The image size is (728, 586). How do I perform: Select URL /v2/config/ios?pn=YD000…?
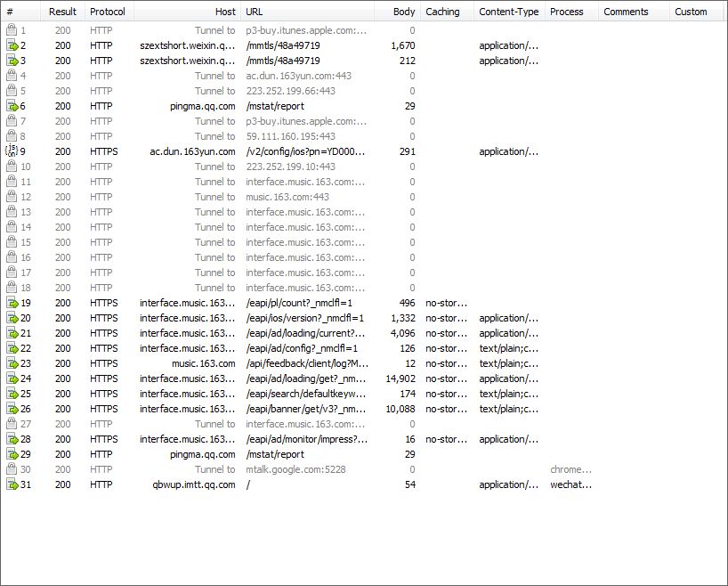305,151
